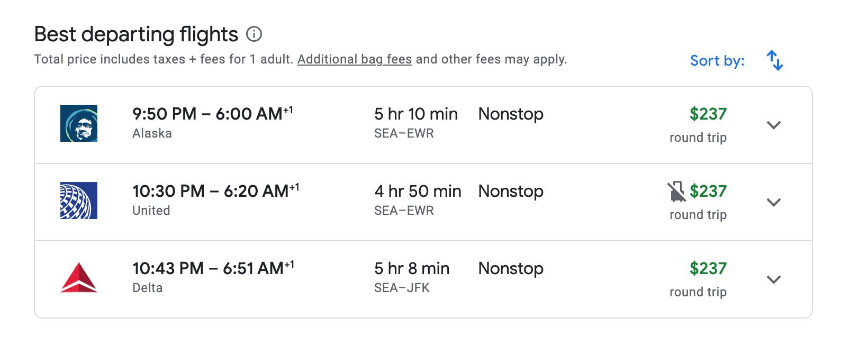Open the Additional bag fees link
Screen dimensions: 868x345
(355, 59)
